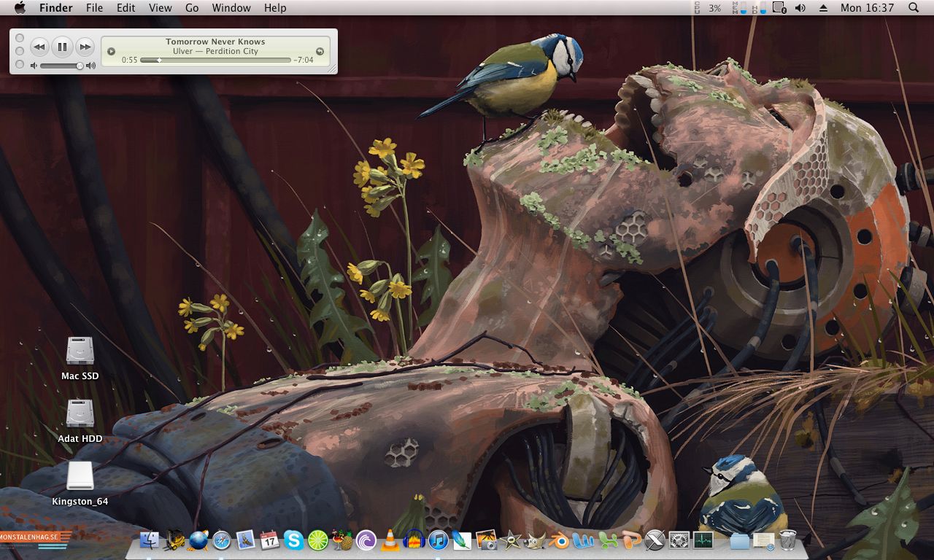Launch Microsoft Excel in the dock
This screenshot has height=560, width=934.
[x=607, y=540]
